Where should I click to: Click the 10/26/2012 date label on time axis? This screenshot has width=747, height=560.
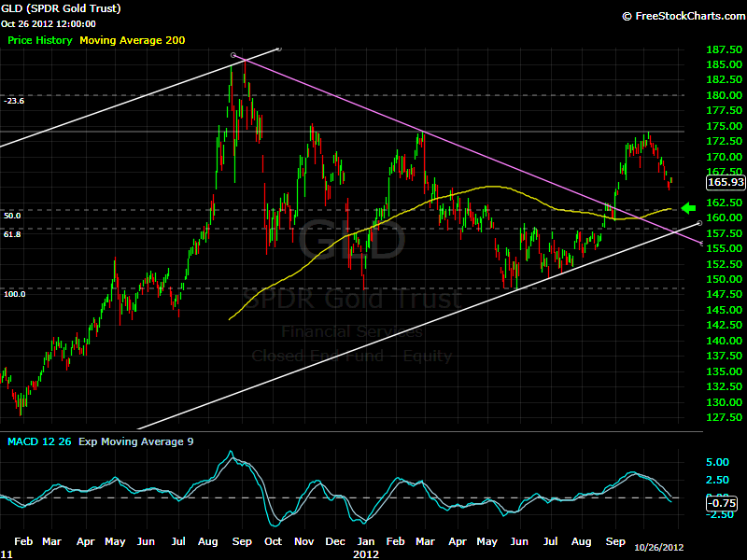659,548
